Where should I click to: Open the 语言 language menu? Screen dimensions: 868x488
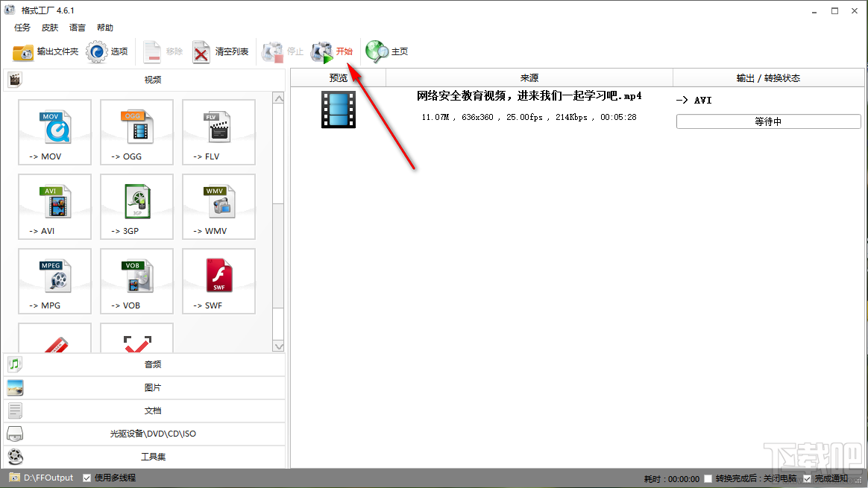tap(78, 28)
